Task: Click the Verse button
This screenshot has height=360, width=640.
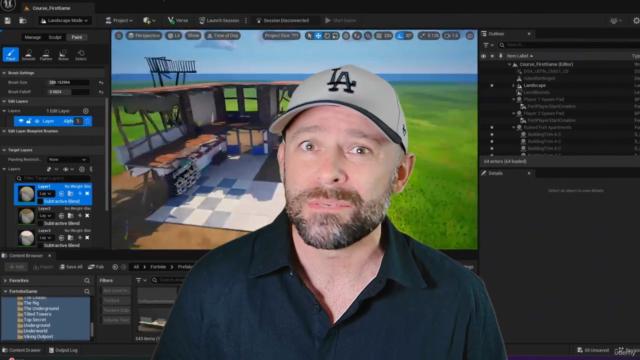Action: tap(178, 20)
